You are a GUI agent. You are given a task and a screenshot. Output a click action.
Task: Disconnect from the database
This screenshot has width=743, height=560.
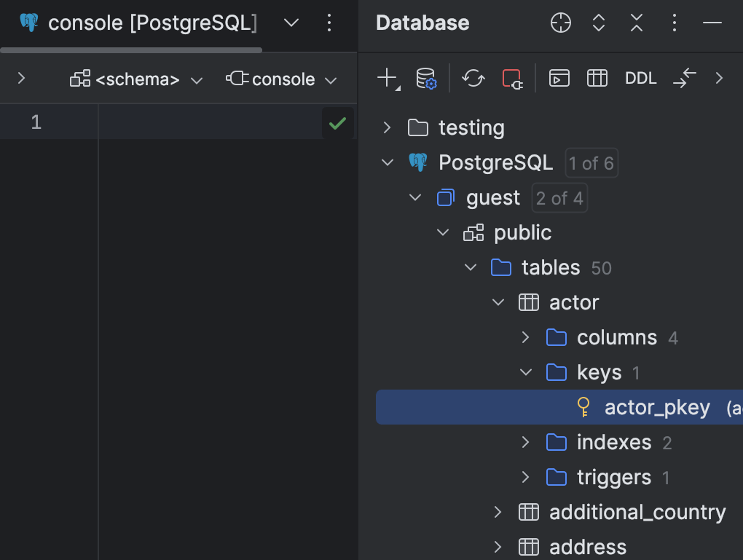(512, 78)
